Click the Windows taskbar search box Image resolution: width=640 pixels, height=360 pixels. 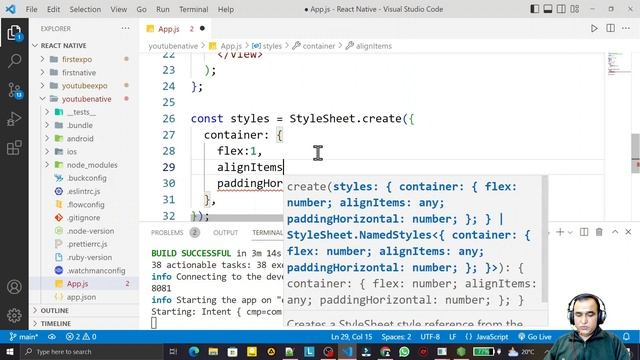92,351
